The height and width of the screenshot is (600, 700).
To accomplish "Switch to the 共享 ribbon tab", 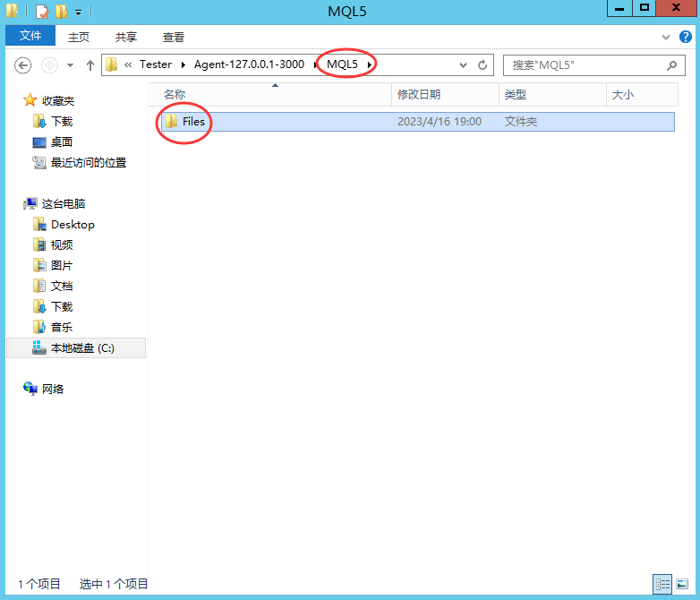I will tap(126, 37).
